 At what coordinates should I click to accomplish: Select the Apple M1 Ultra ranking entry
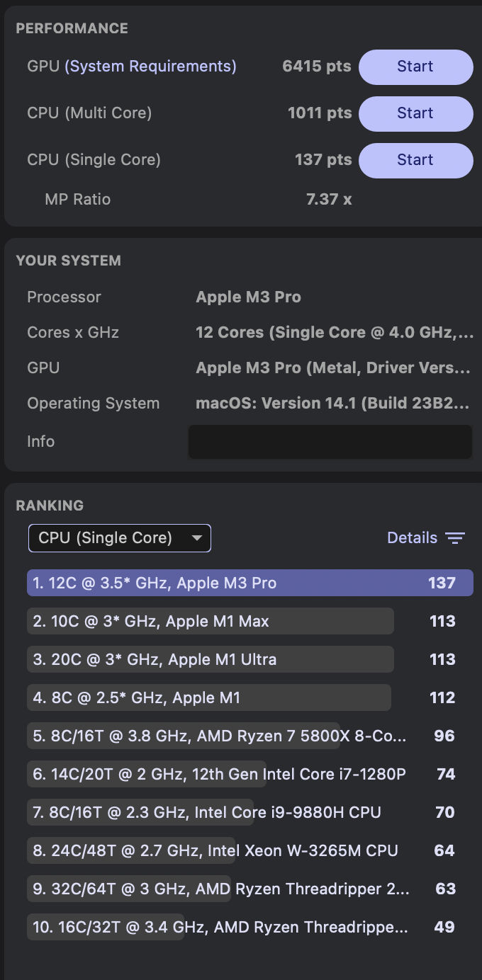pyautogui.click(x=210, y=660)
